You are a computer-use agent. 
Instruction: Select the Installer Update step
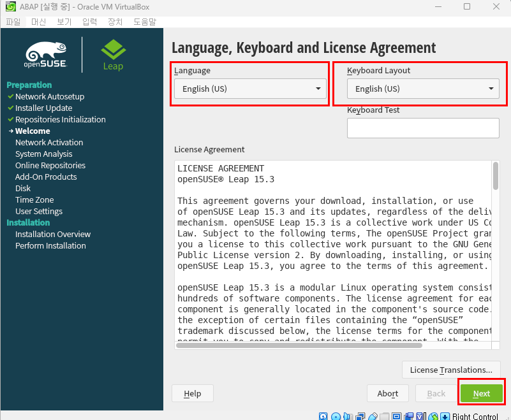pyautogui.click(x=43, y=108)
